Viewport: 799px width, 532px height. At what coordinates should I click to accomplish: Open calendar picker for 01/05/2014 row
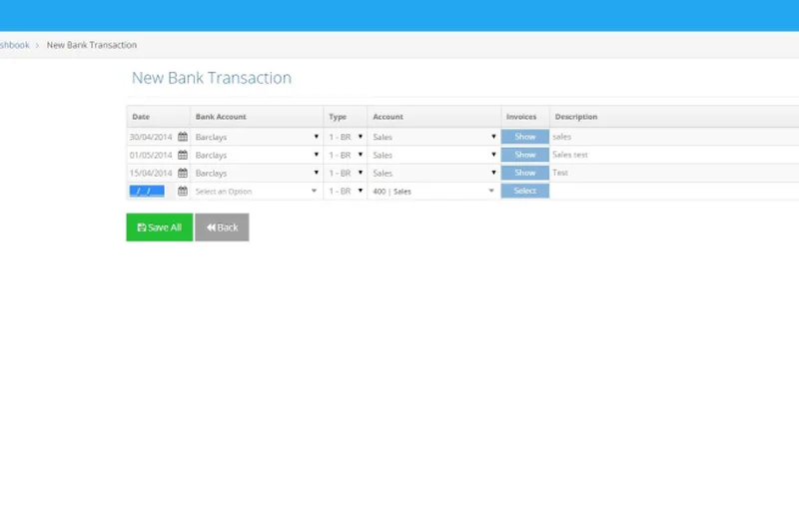coord(183,155)
